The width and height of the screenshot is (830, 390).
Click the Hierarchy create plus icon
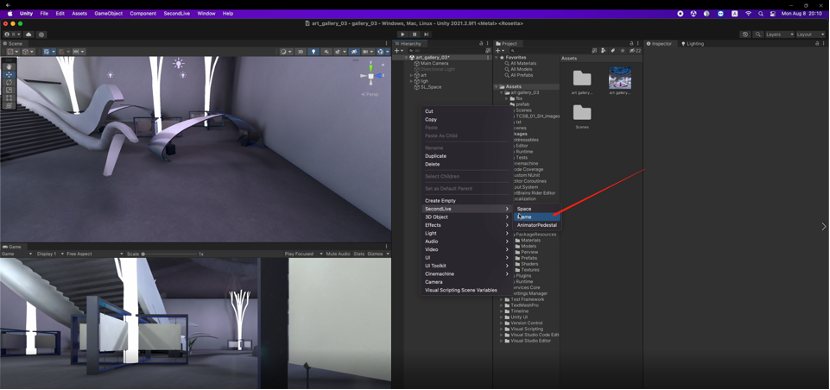coord(396,51)
